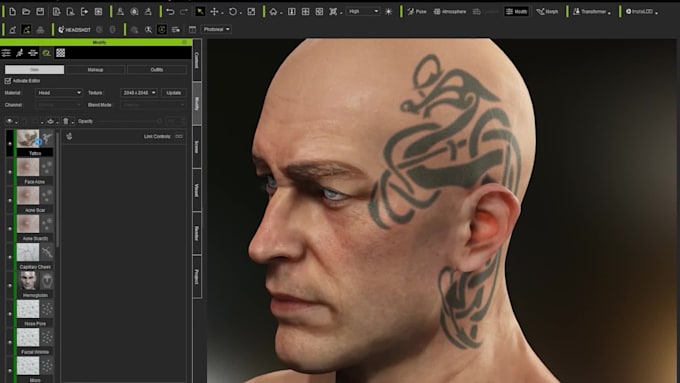Open the Atmosphere panel
This screenshot has height=383, width=680.
tap(450, 12)
